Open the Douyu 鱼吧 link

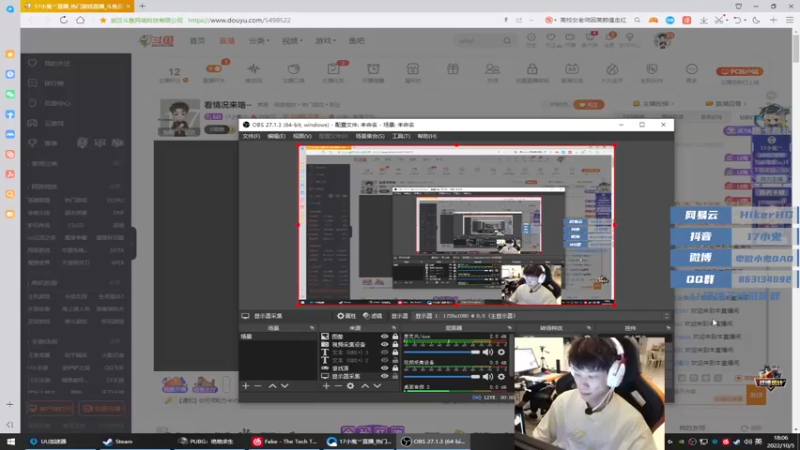pos(356,41)
